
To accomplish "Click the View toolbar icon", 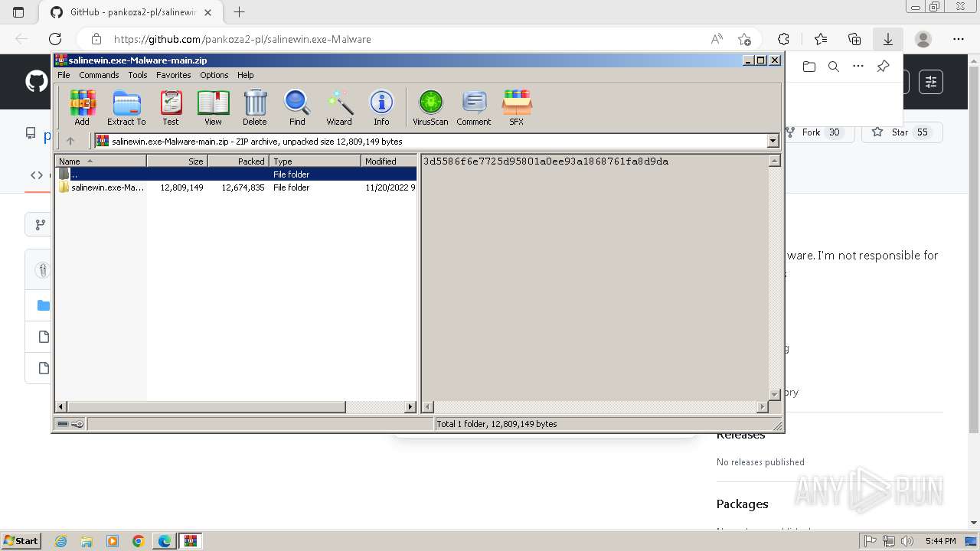I will tap(213, 107).
